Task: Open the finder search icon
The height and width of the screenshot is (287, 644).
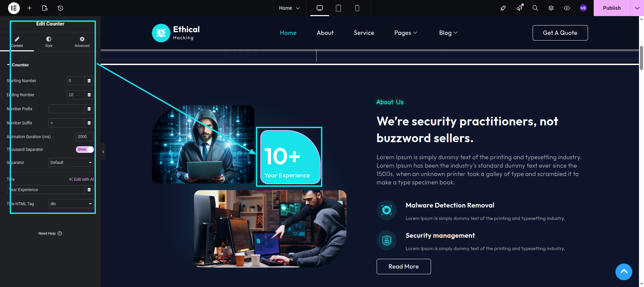Action: (535, 8)
